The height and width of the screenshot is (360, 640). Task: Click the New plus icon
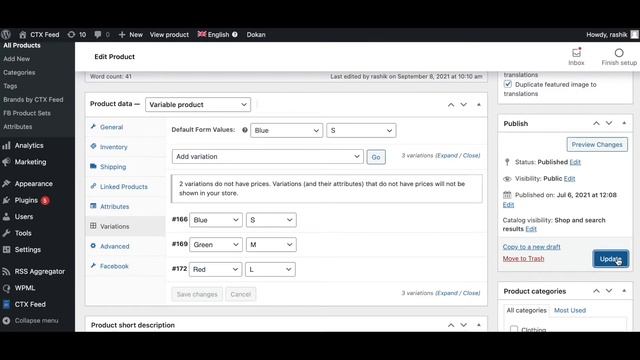click(x=122, y=35)
